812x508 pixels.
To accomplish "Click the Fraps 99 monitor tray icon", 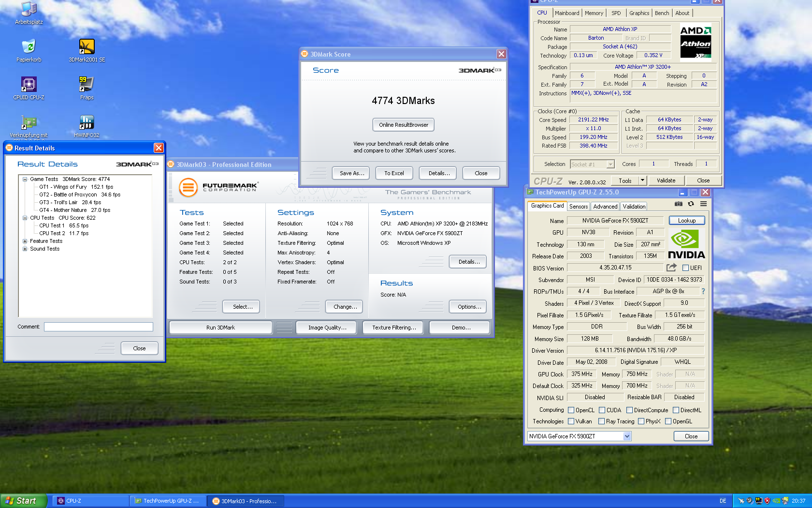I will tap(758, 501).
